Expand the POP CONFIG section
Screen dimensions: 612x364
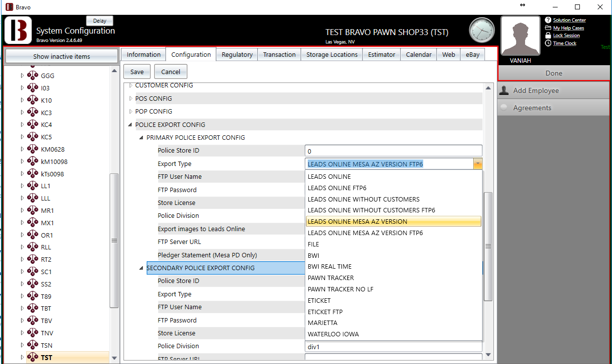[130, 111]
